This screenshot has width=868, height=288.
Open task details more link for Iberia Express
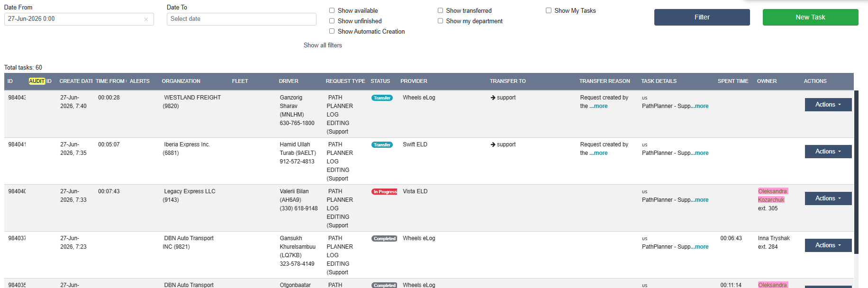coord(700,153)
